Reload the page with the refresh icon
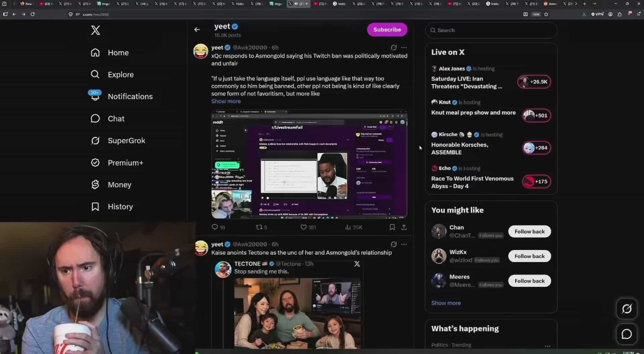This screenshot has width=644, height=354. coord(33,14)
